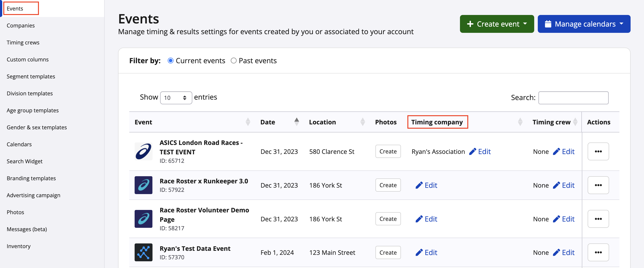Image resolution: width=644 pixels, height=268 pixels.
Task: Edit timing crew for Volunteer Demo Page
Action: (x=564, y=219)
